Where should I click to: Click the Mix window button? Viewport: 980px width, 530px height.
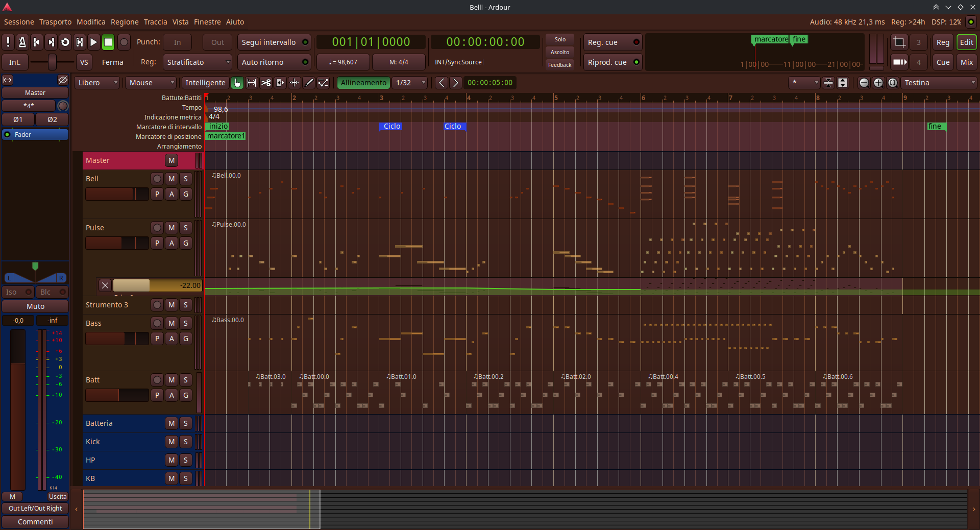click(967, 62)
